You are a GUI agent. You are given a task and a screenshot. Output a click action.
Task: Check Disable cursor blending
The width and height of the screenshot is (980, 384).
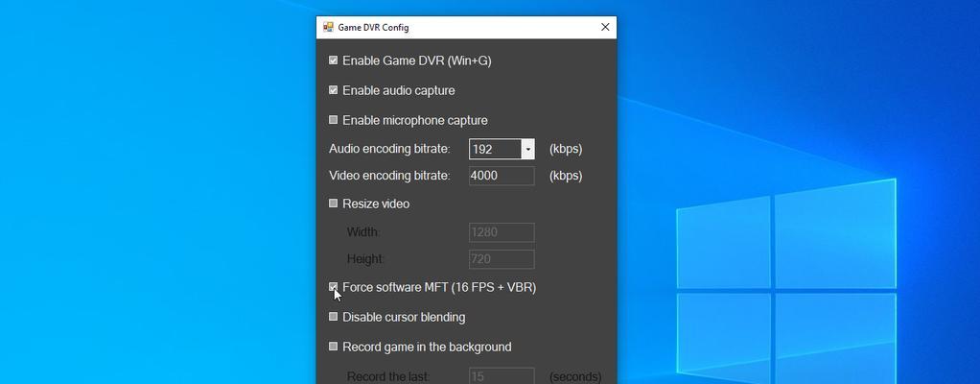333,317
